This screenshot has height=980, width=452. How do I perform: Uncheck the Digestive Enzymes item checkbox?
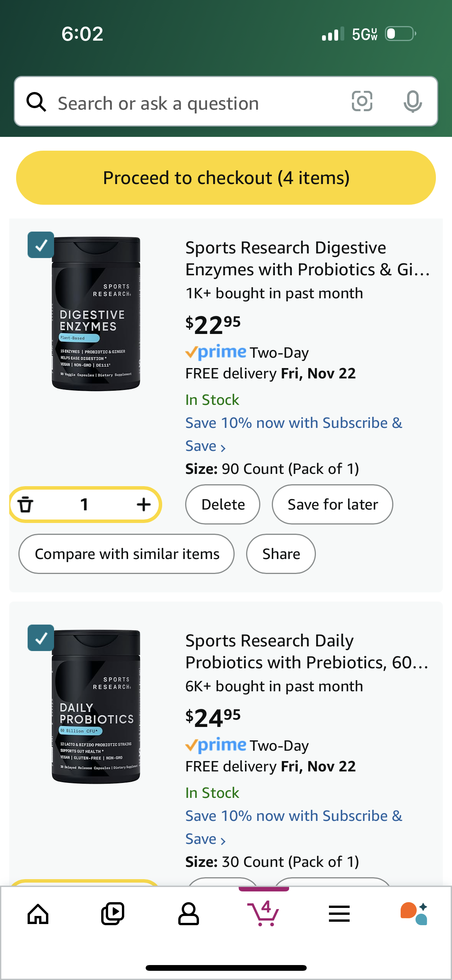41,245
